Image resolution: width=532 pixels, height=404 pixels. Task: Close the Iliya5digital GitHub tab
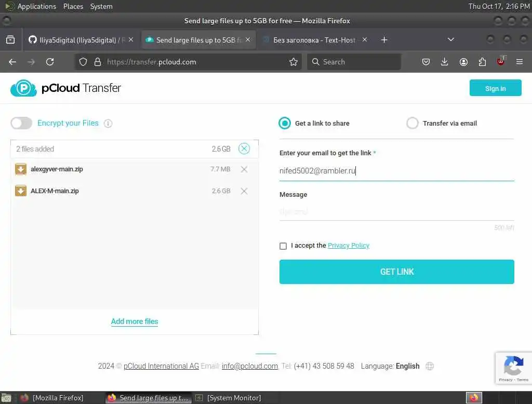click(x=131, y=39)
